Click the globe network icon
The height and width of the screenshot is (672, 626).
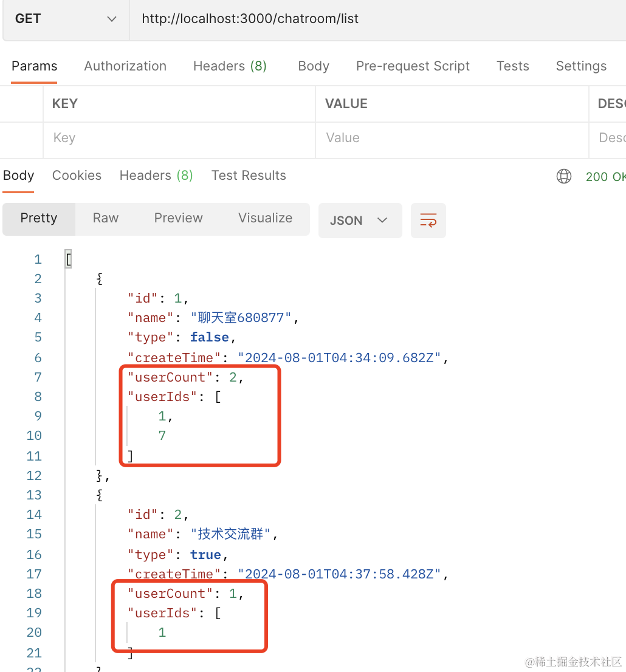[x=564, y=176]
